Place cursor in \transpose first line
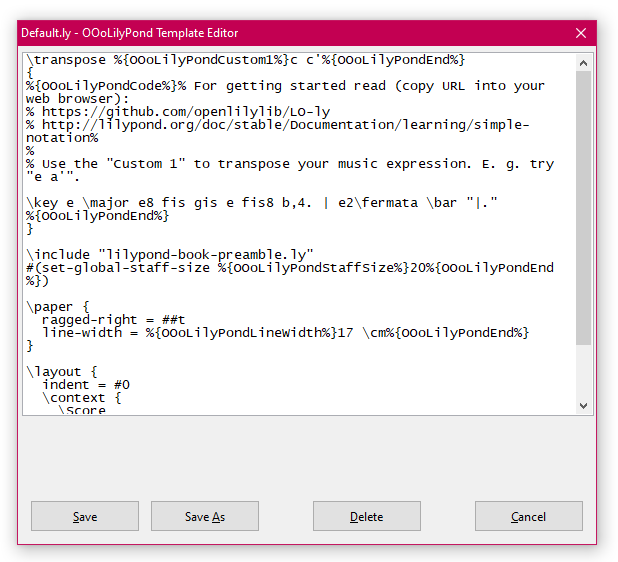 246,60
